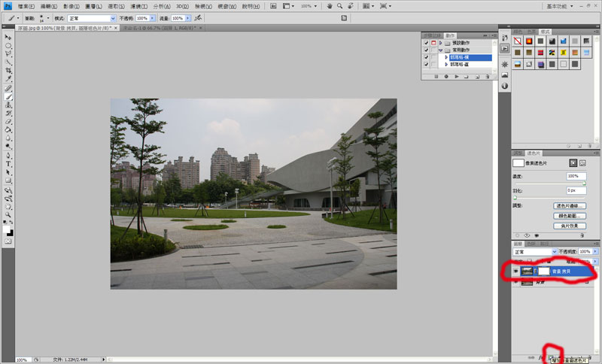Click the 遮色片邊緣... button
Image resolution: width=602 pixels, height=364 pixels.
pyautogui.click(x=570, y=205)
